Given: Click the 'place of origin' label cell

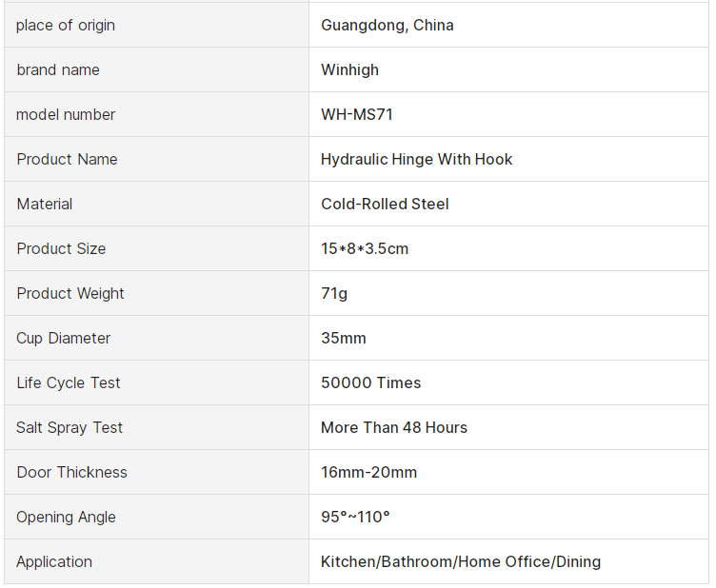Looking at the screenshot, I should 66,25.
